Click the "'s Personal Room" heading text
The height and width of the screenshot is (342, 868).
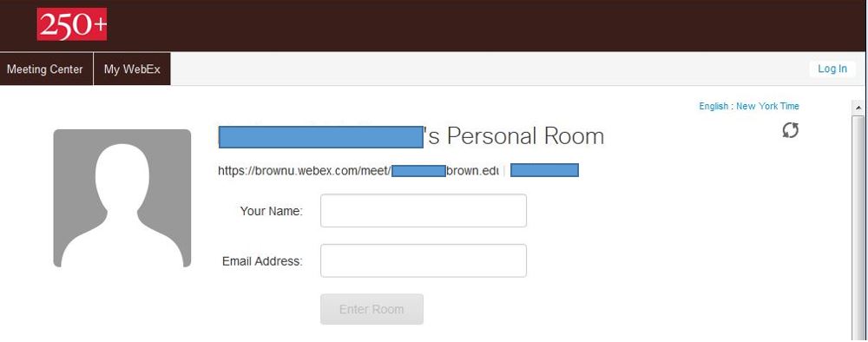coord(514,136)
